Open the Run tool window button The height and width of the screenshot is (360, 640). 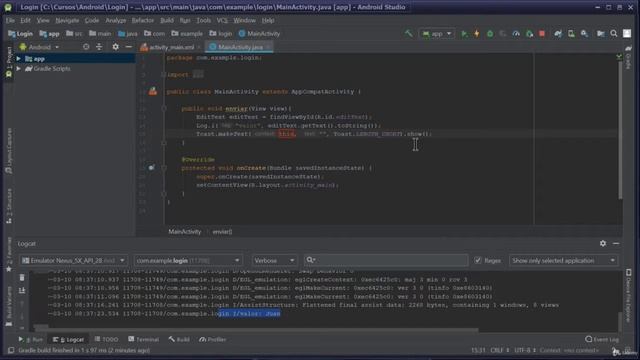[30, 339]
